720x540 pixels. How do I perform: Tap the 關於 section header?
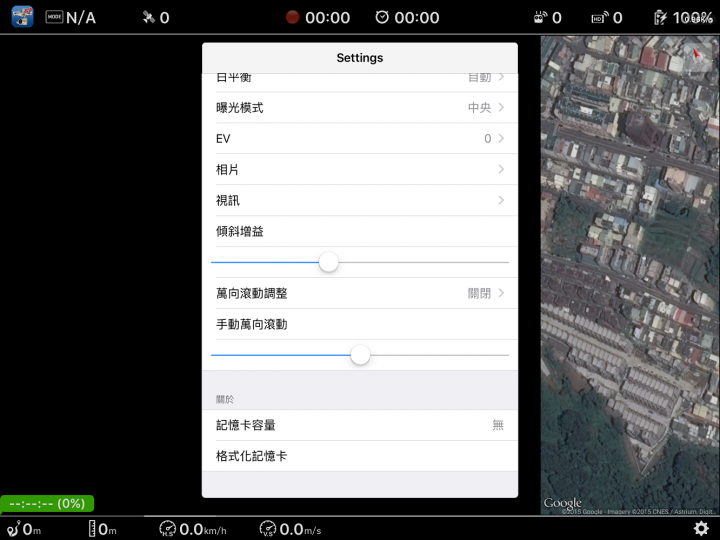(225, 399)
